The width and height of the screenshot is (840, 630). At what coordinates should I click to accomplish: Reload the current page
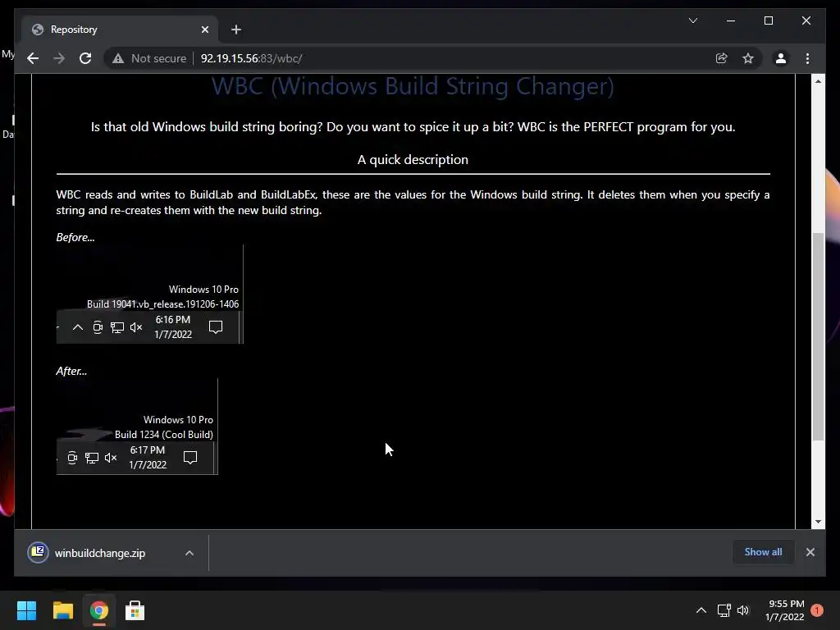pyautogui.click(x=85, y=58)
